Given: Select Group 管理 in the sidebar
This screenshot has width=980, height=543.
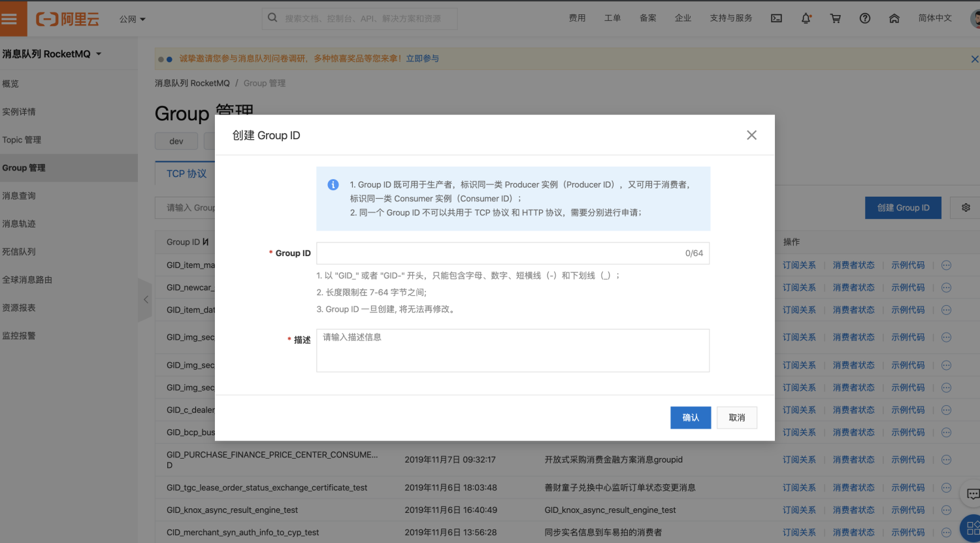Looking at the screenshot, I should [x=69, y=168].
